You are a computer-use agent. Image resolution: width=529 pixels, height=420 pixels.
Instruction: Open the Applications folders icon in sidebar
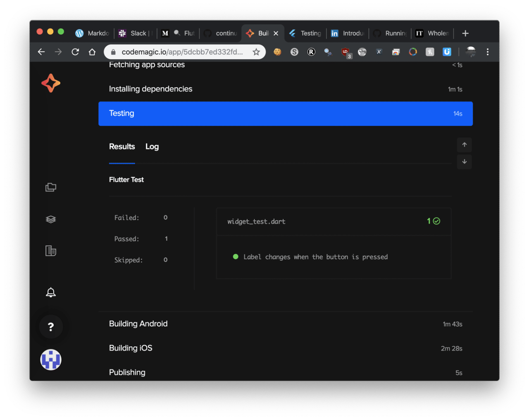51,187
